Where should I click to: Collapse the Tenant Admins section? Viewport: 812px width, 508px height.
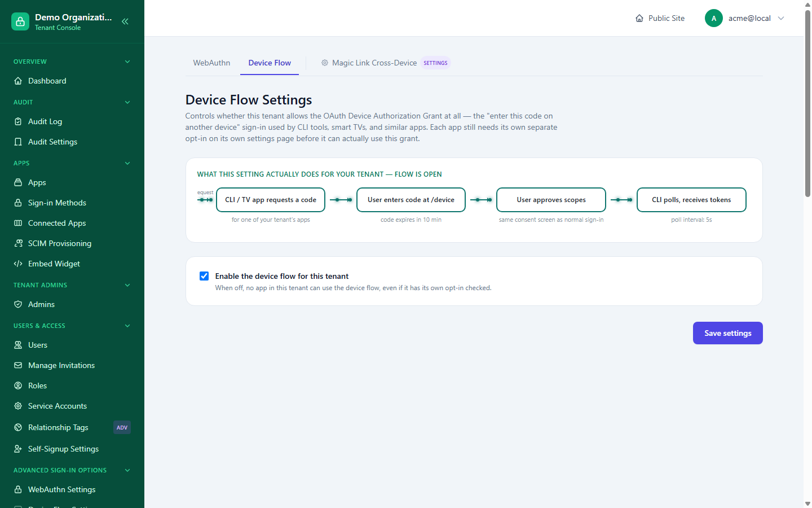click(127, 285)
